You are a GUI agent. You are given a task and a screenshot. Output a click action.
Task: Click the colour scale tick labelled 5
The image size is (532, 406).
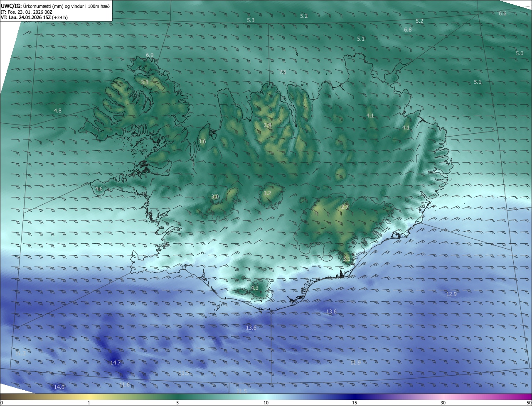point(177,403)
